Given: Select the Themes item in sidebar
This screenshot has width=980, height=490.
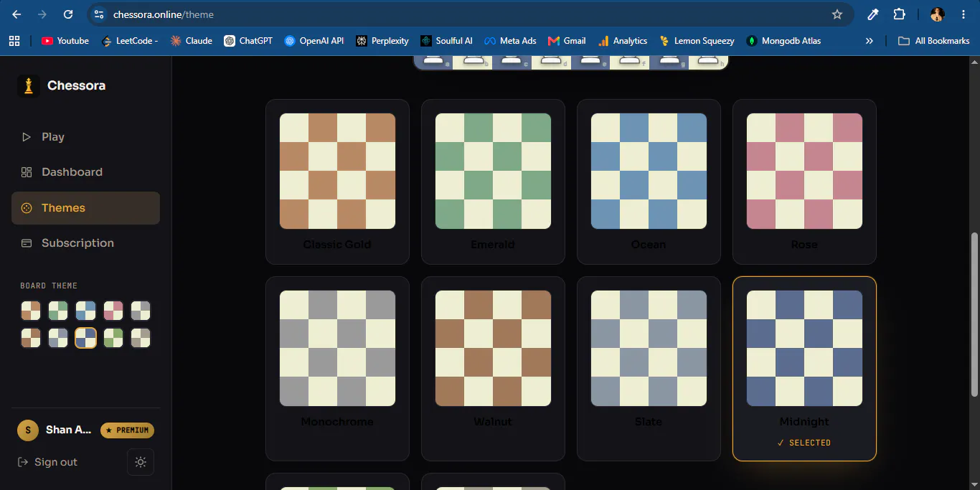Looking at the screenshot, I should (x=85, y=208).
